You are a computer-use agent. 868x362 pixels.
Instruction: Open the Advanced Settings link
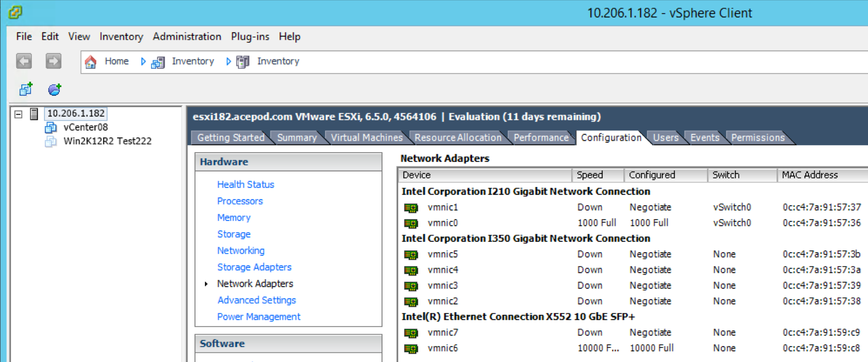tap(256, 300)
